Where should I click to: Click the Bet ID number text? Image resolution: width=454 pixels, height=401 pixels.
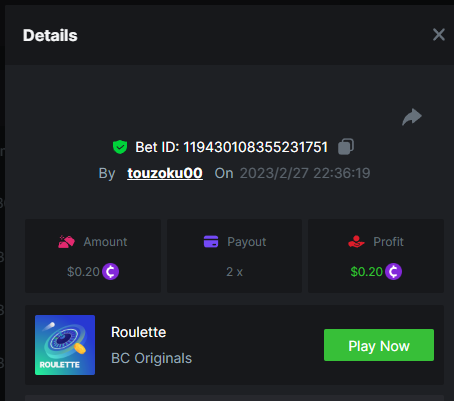(x=256, y=147)
